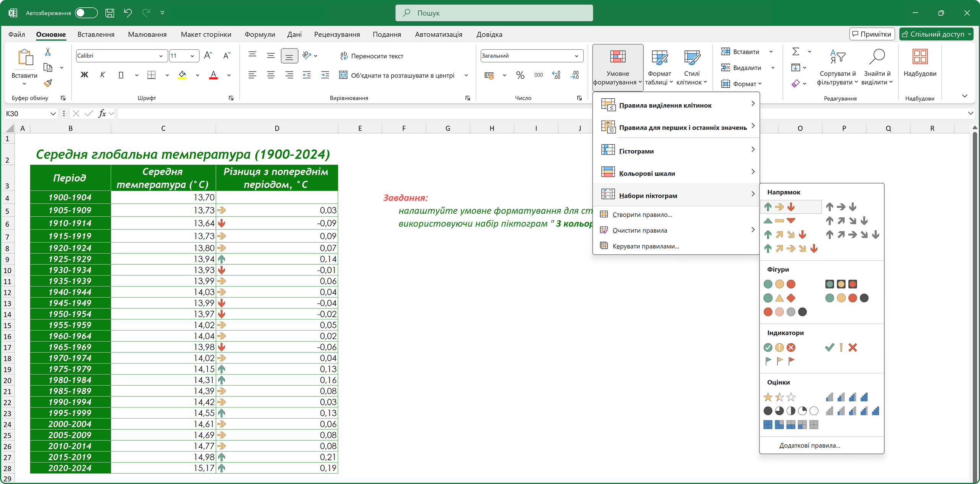Click the Save floppy disk icon
Image resolution: width=980 pixels, height=484 pixels.
tap(110, 13)
